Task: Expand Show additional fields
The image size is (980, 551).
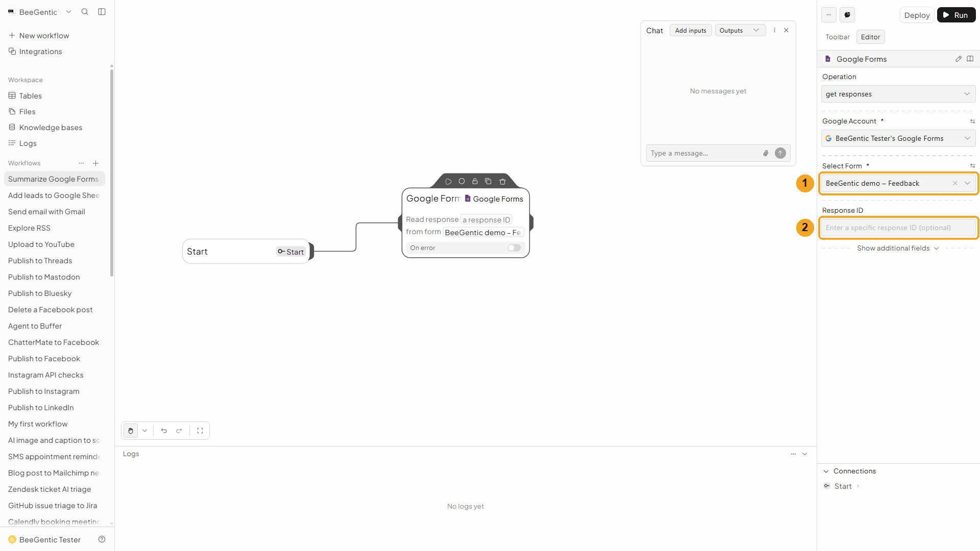Action: pos(898,248)
